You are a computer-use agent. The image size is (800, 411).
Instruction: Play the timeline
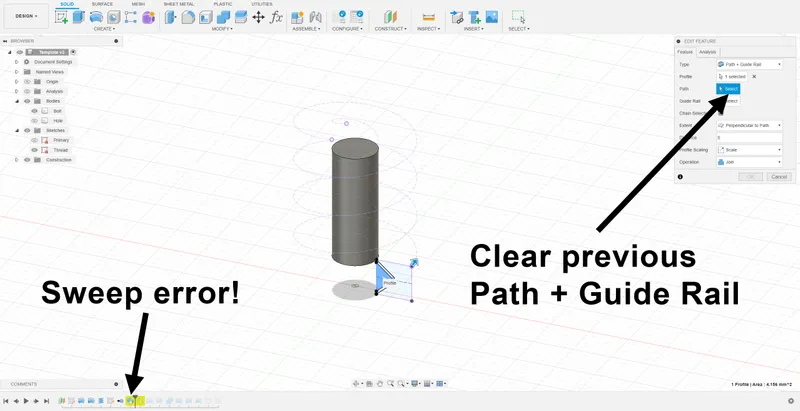click(x=26, y=401)
